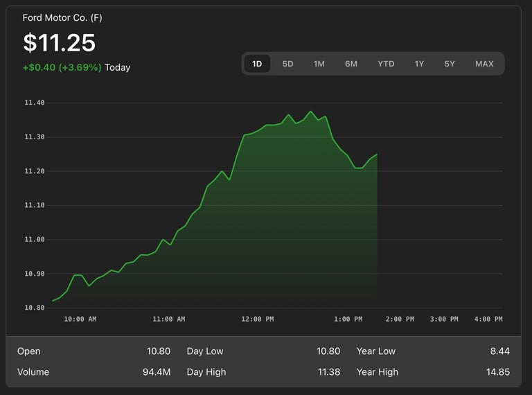
Task: Select the 1D time range tab
Action: (x=257, y=64)
